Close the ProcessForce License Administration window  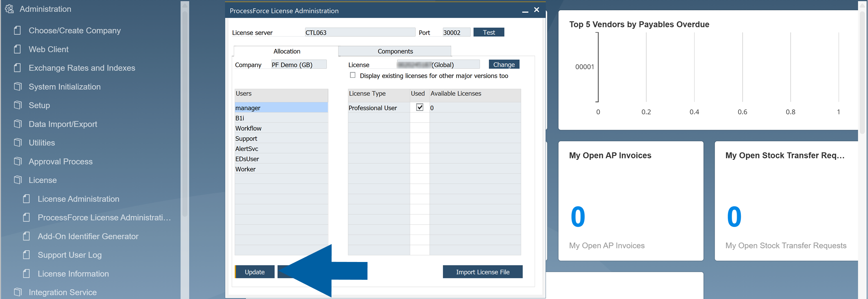click(x=536, y=10)
